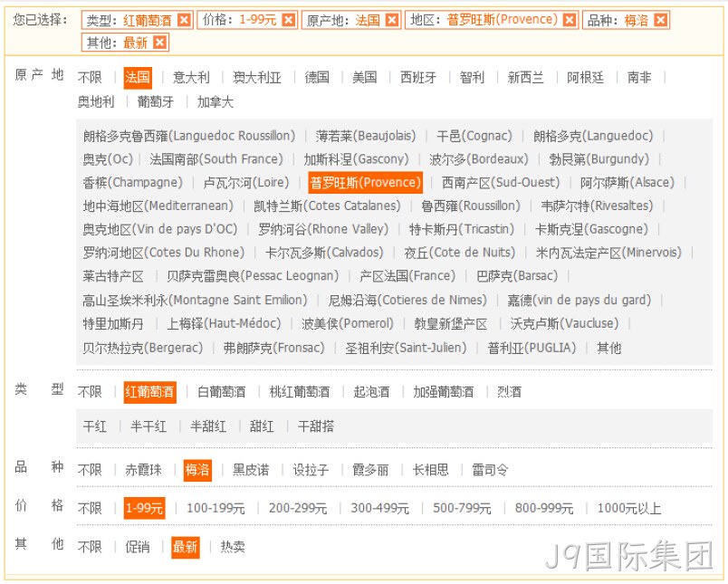Choose region 卢瓦尔河(Loire)
This screenshot has height=584, width=728.
point(246,182)
